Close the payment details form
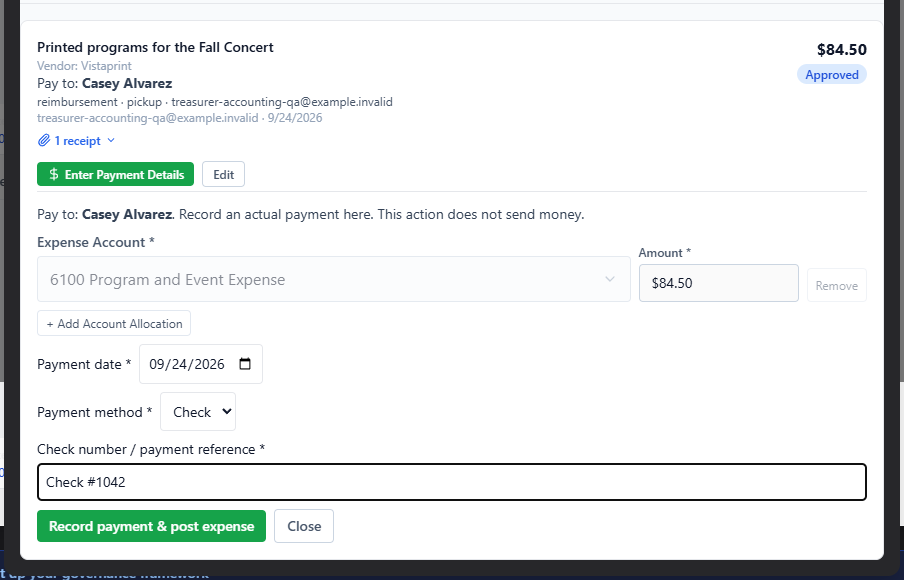Screen dimensions: 904x580 pyautogui.click(x=304, y=526)
